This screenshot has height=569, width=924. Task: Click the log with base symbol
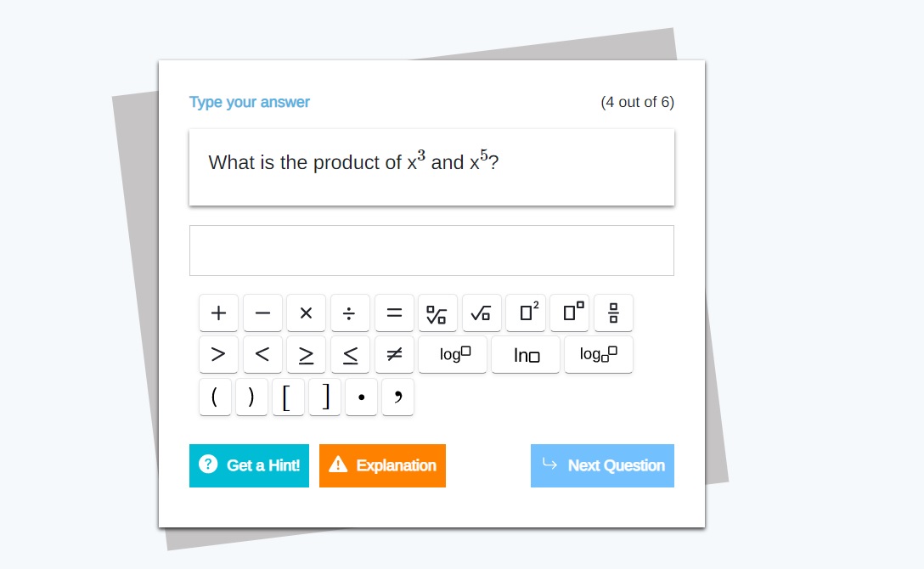(x=599, y=354)
